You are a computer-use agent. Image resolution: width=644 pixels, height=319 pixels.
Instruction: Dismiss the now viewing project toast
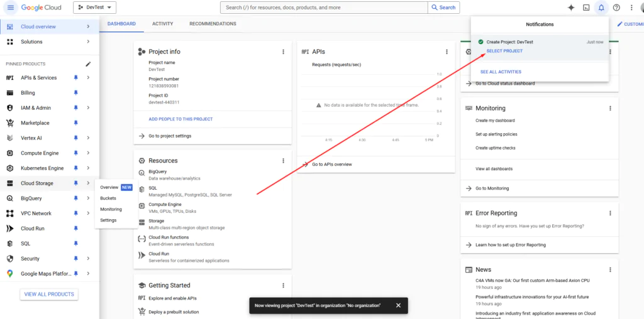(x=398, y=305)
